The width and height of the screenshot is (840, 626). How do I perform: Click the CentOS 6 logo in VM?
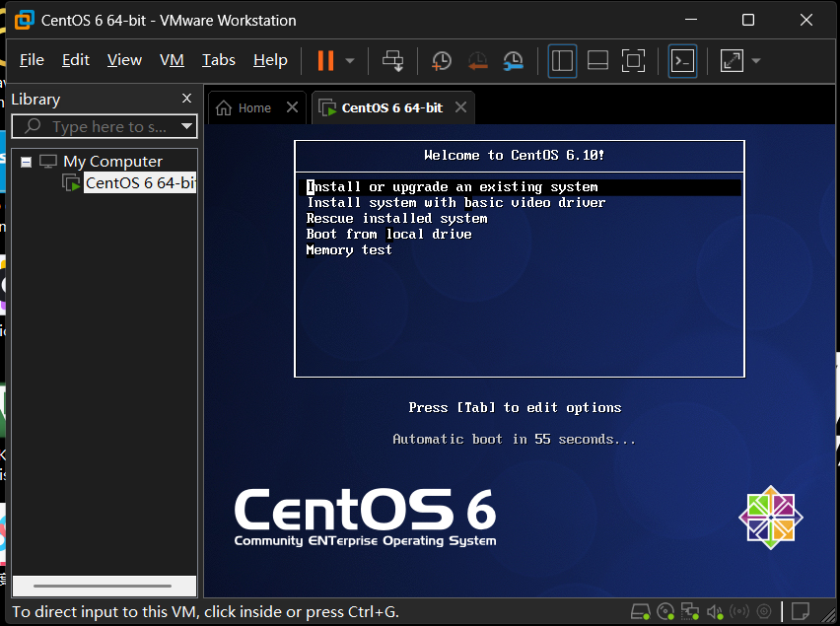click(366, 517)
